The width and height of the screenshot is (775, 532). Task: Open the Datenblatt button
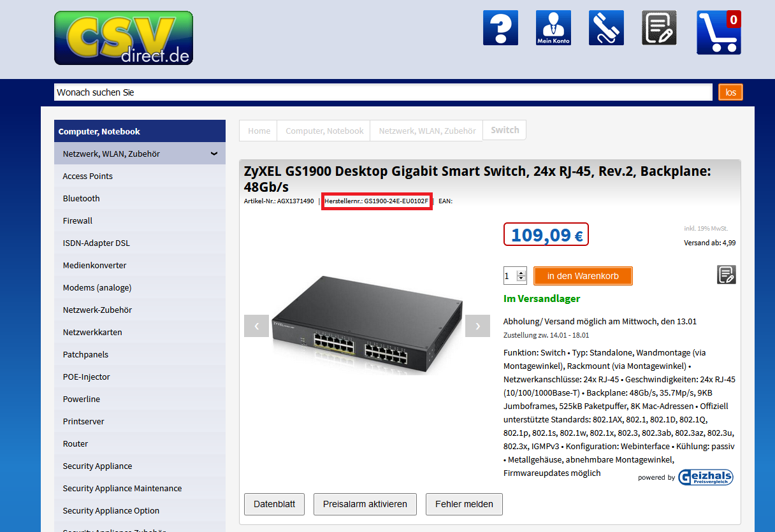(275, 504)
